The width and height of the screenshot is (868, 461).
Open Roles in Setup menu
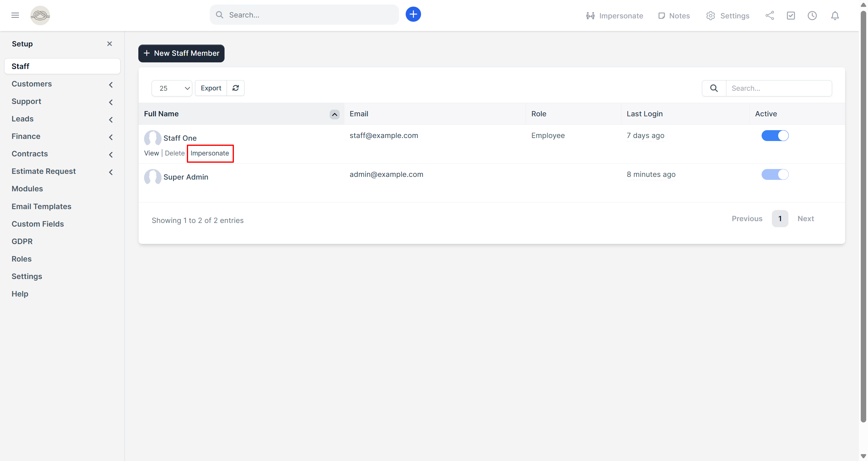click(22, 259)
